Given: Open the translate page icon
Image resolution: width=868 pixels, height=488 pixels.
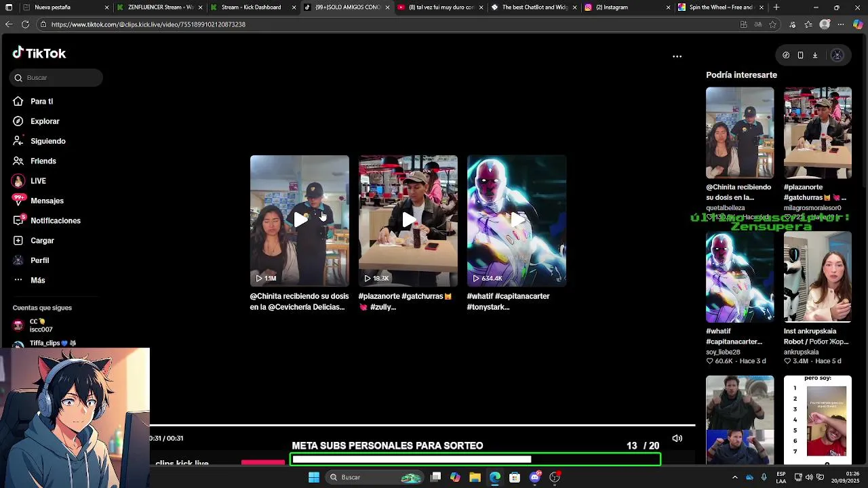Looking at the screenshot, I should (x=758, y=24).
